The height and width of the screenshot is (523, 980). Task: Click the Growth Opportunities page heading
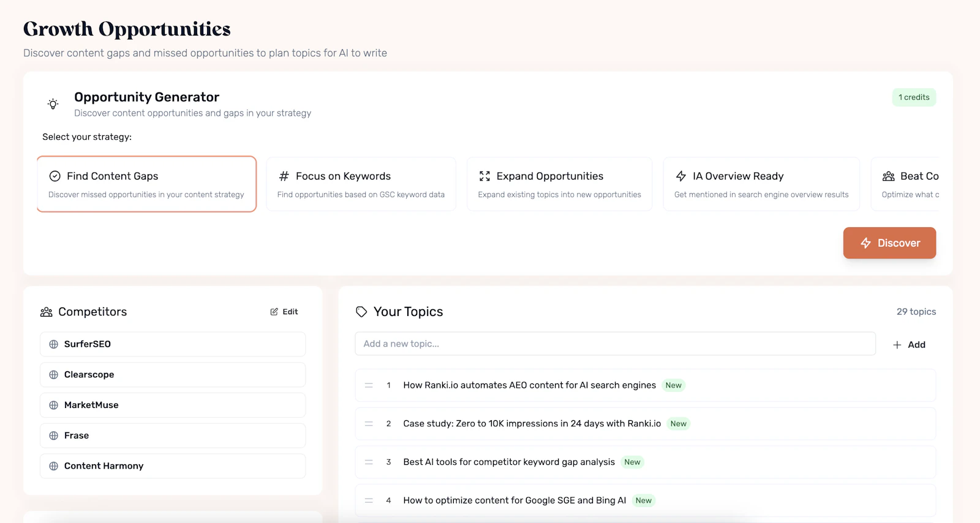(x=127, y=29)
